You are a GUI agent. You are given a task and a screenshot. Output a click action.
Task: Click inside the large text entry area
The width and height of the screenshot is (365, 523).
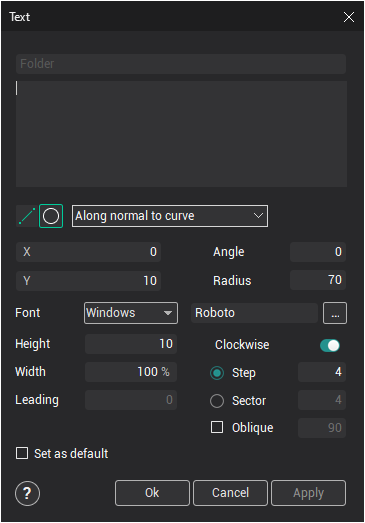pos(181,134)
